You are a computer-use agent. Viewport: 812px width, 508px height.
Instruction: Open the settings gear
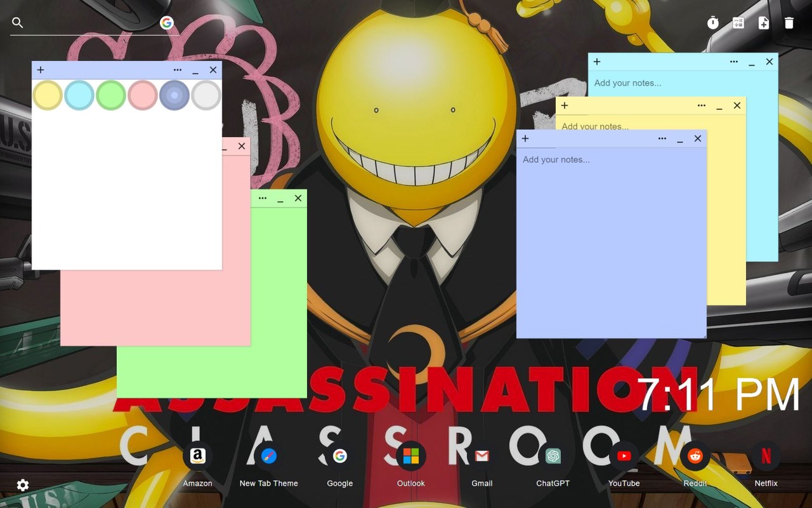click(23, 485)
